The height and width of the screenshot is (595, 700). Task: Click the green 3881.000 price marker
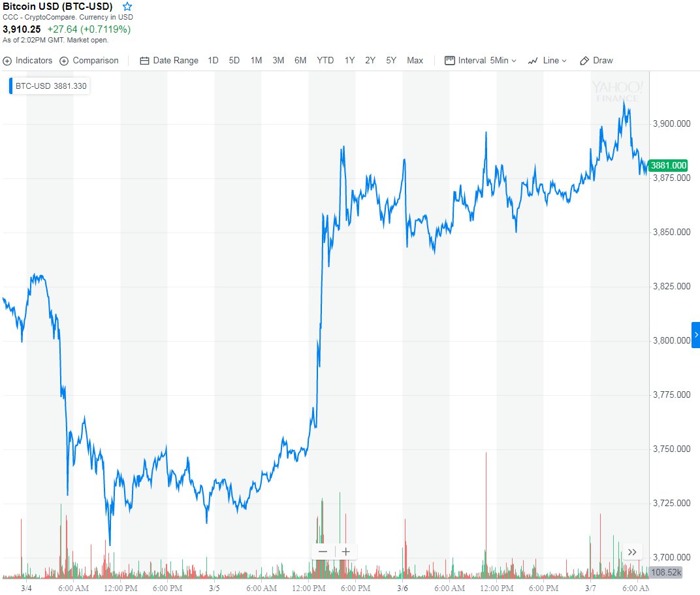(x=667, y=165)
